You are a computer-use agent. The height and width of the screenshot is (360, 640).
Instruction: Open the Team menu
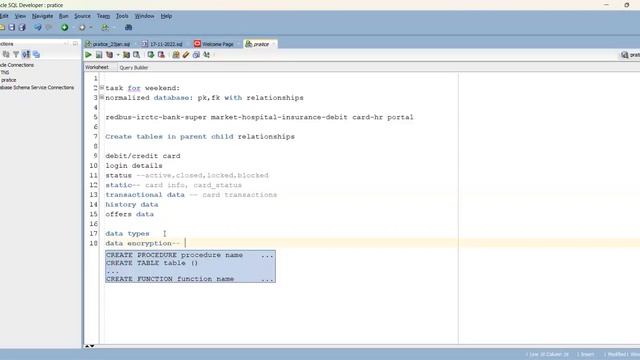click(103, 16)
